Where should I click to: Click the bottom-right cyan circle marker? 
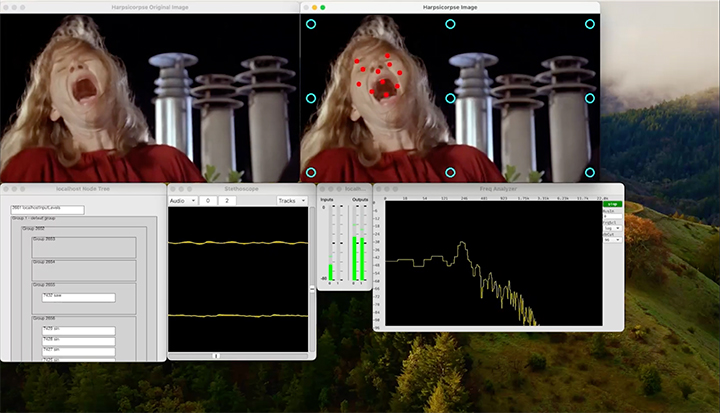(x=590, y=172)
